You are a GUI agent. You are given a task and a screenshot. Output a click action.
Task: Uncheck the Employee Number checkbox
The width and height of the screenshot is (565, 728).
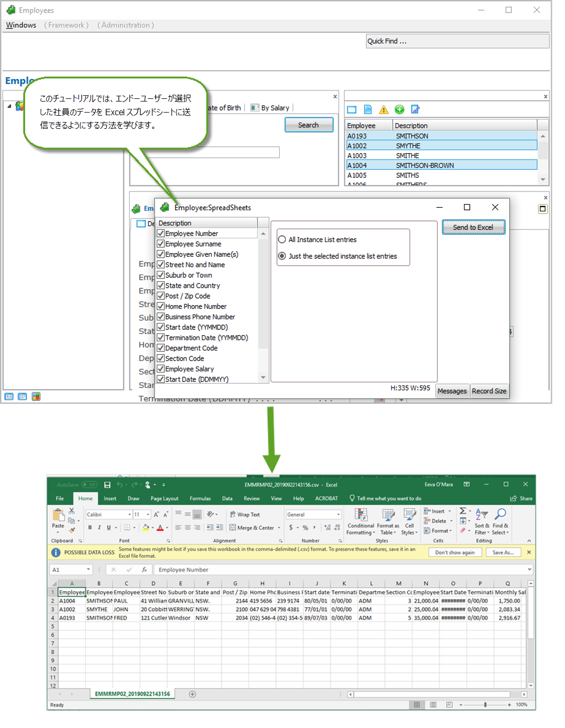coord(161,233)
